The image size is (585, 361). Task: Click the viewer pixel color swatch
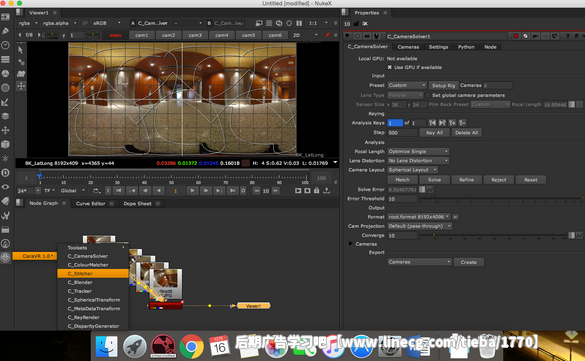click(x=246, y=163)
